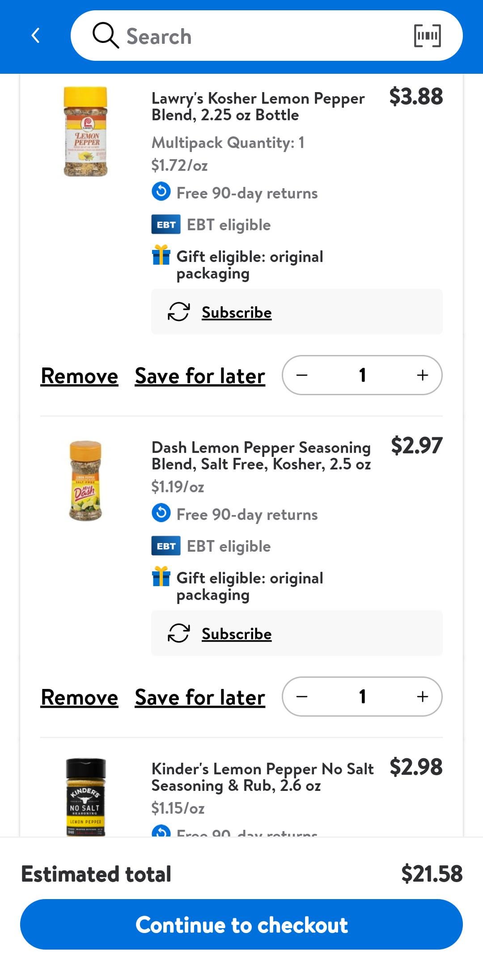Tap the search magnifier icon
This screenshot has width=483, height=980.
106,35
